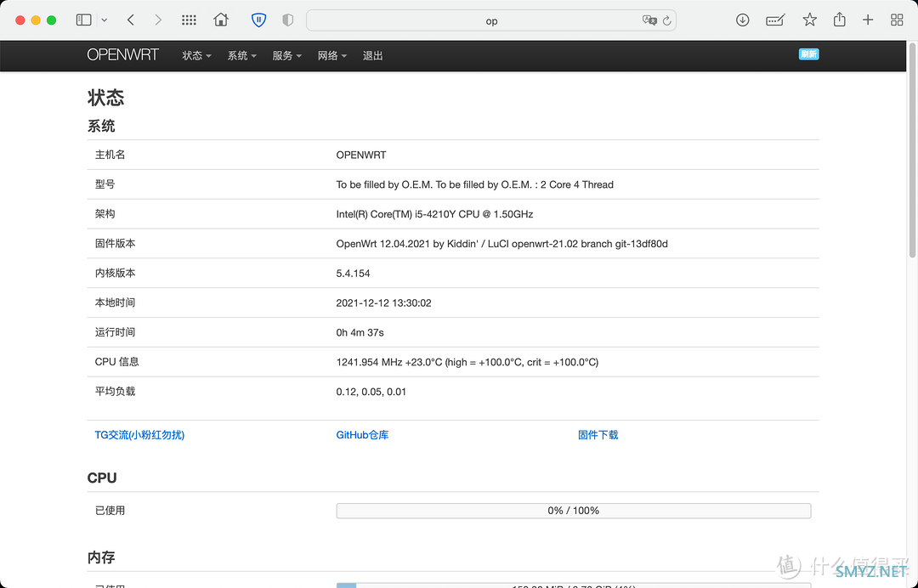Follow the 固件下载 link
This screenshot has width=918, height=588.
pyautogui.click(x=598, y=434)
